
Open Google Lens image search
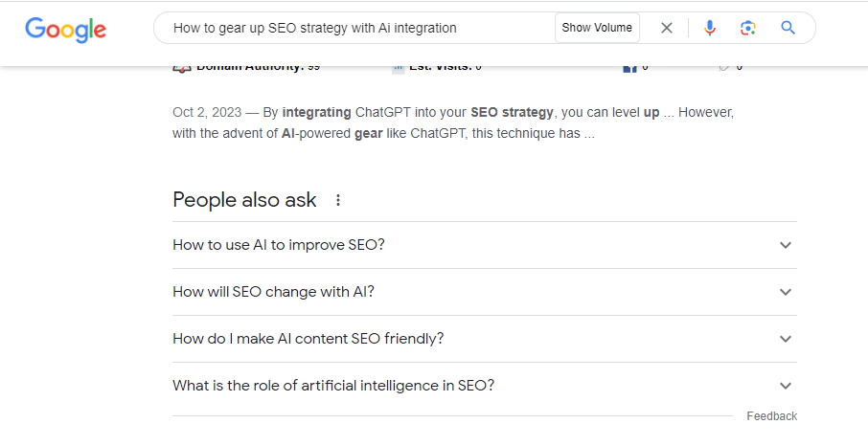click(748, 28)
